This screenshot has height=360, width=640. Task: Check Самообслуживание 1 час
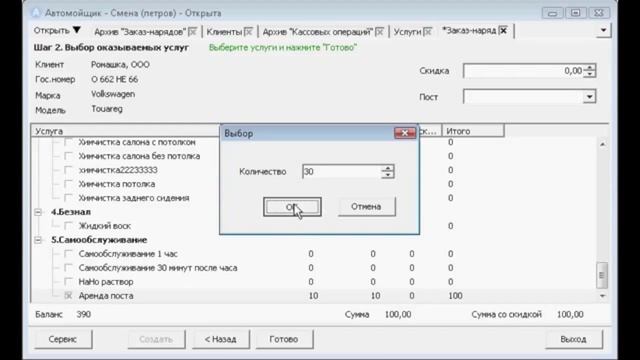click(69, 254)
